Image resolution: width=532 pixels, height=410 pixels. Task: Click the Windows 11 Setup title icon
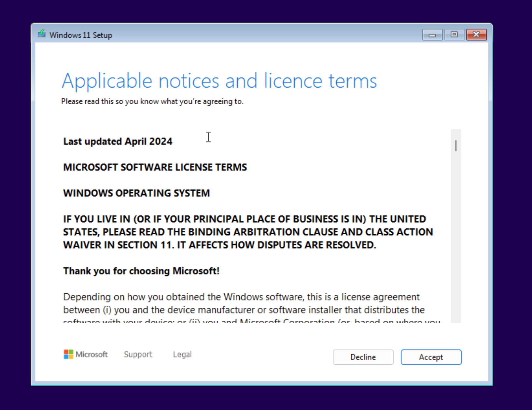(42, 34)
